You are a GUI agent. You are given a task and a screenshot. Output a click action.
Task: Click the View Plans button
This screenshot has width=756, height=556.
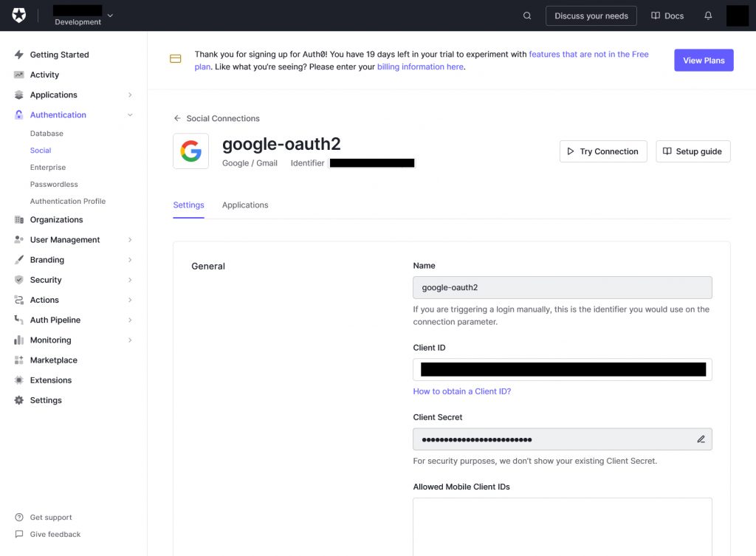coord(704,61)
